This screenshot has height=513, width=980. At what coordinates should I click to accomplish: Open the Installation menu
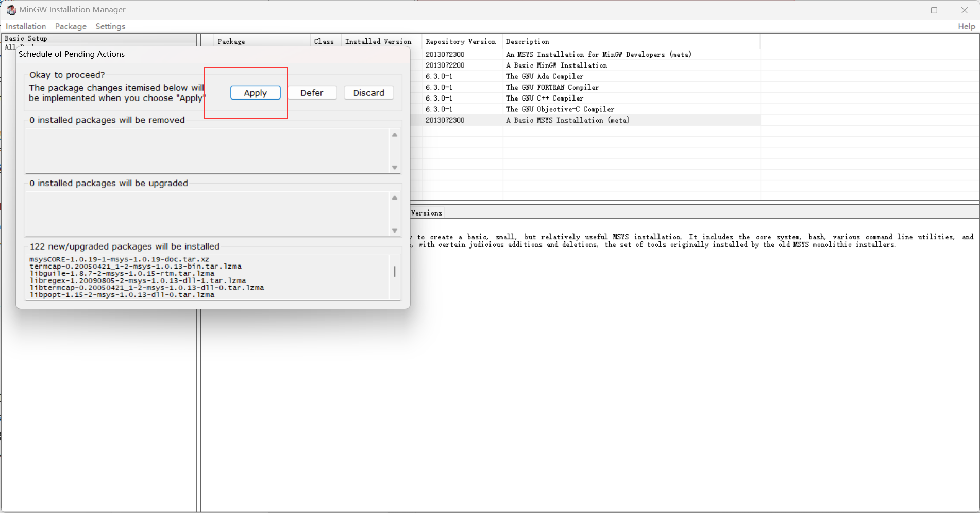pos(26,26)
